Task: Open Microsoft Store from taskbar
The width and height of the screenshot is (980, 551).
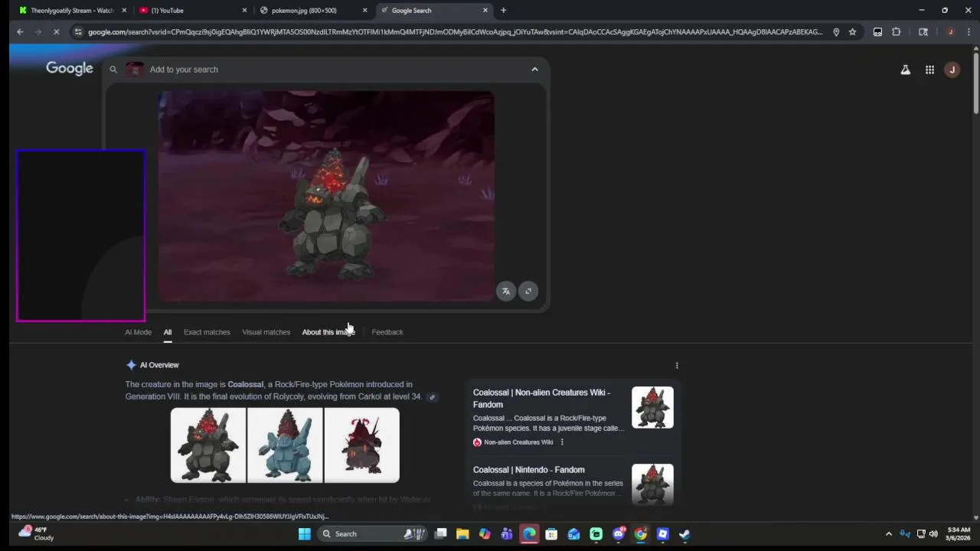Action: (551, 534)
